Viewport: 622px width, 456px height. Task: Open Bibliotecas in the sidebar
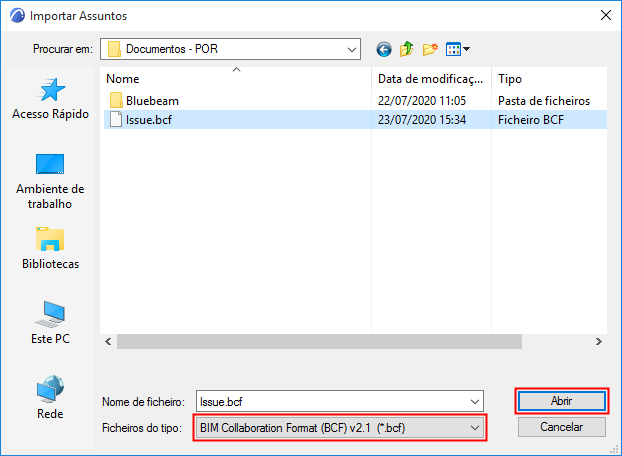pos(50,249)
